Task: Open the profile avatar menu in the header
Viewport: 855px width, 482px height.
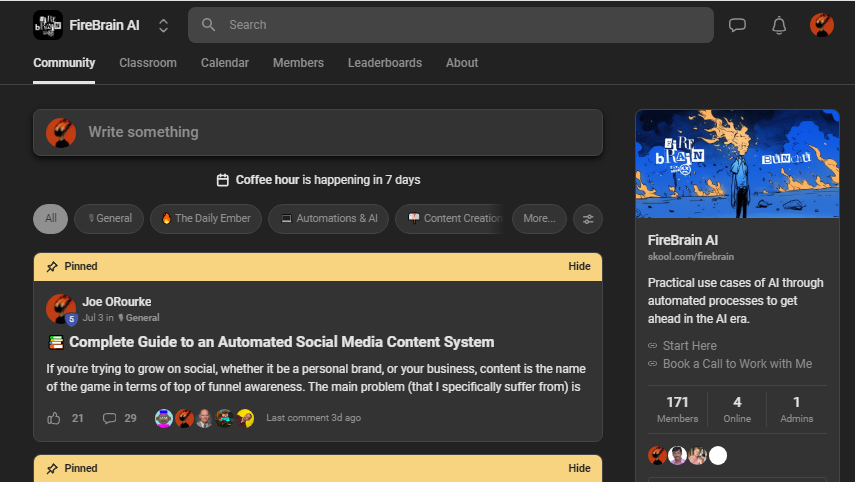Action: click(x=822, y=25)
